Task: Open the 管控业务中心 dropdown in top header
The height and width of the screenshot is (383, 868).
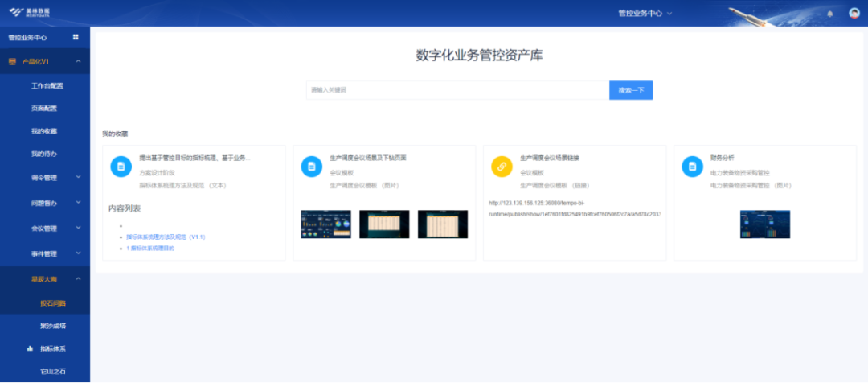Action: [645, 14]
